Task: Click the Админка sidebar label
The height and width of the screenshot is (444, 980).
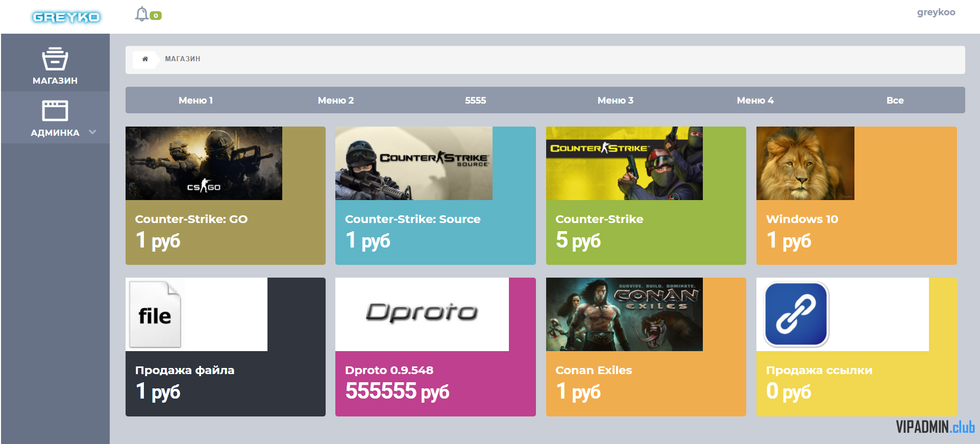Action: point(55,133)
